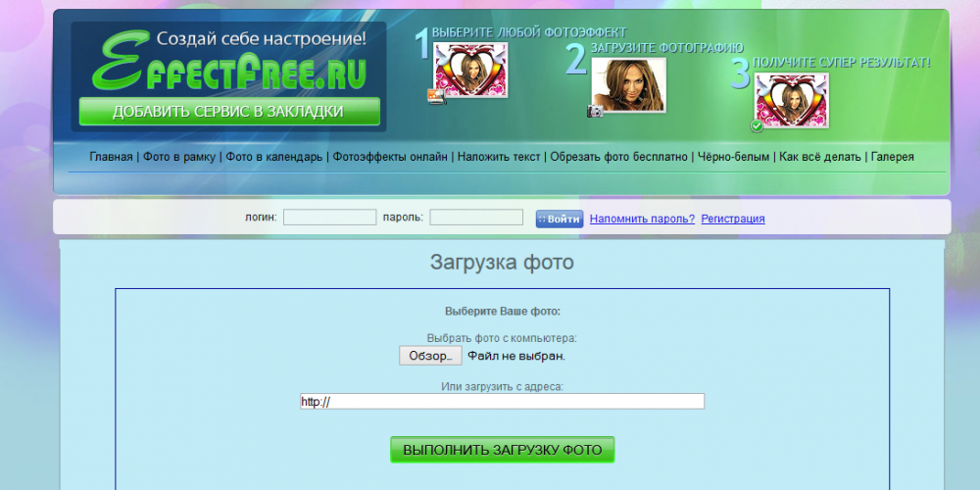The image size is (980, 490).
Task: Open Наложить текст menu link
Action: (x=499, y=157)
